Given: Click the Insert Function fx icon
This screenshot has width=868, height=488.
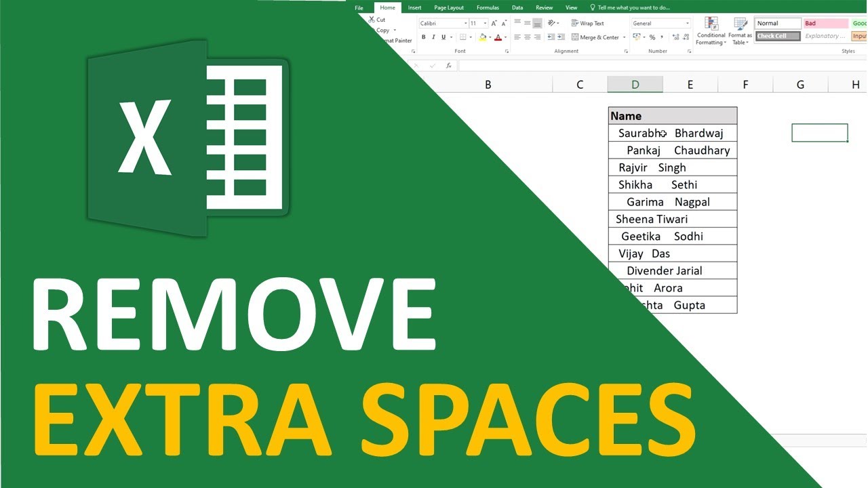Looking at the screenshot, I should 448,66.
